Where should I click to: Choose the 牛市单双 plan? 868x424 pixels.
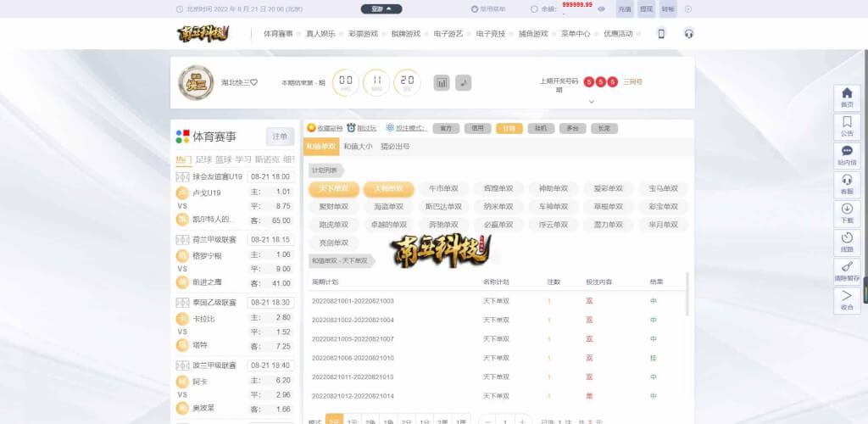(x=443, y=188)
